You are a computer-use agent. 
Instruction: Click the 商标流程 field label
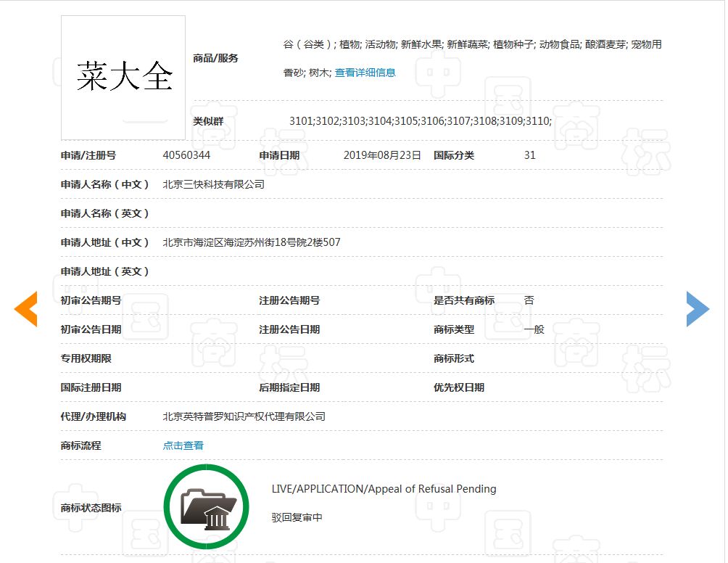[x=80, y=445]
